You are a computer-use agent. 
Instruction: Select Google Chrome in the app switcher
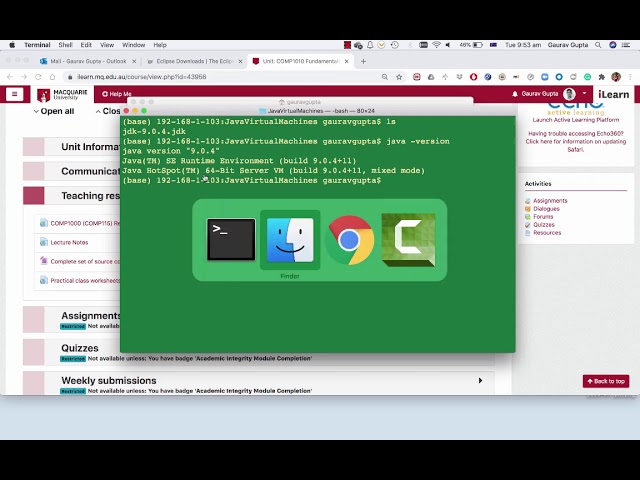point(349,240)
